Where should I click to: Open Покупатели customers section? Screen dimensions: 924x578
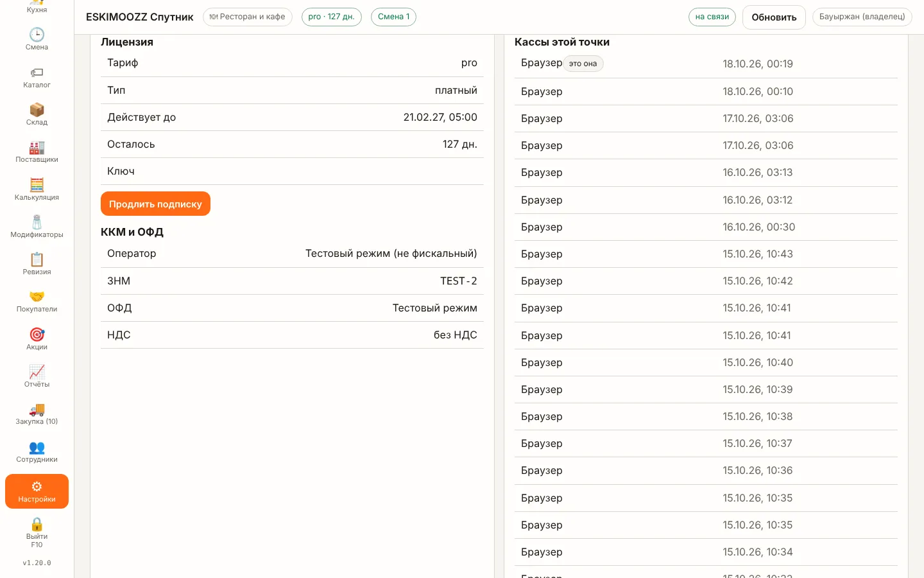click(x=37, y=301)
